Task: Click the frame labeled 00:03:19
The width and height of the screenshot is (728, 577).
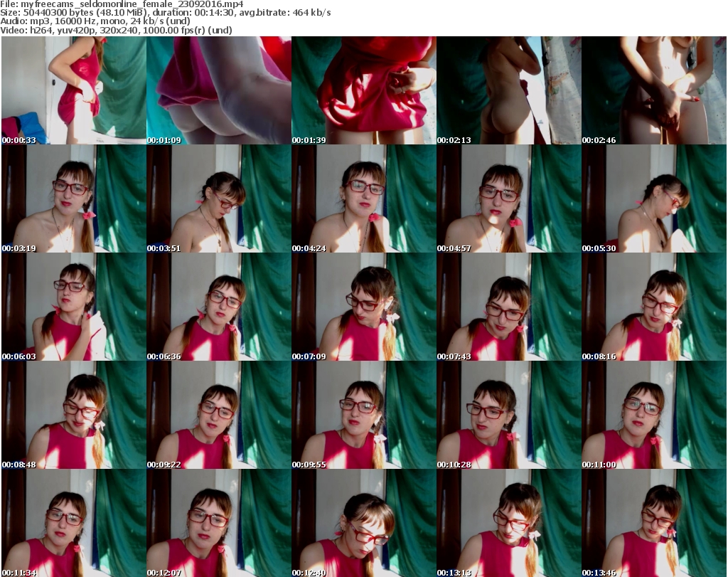Action: tap(73, 198)
